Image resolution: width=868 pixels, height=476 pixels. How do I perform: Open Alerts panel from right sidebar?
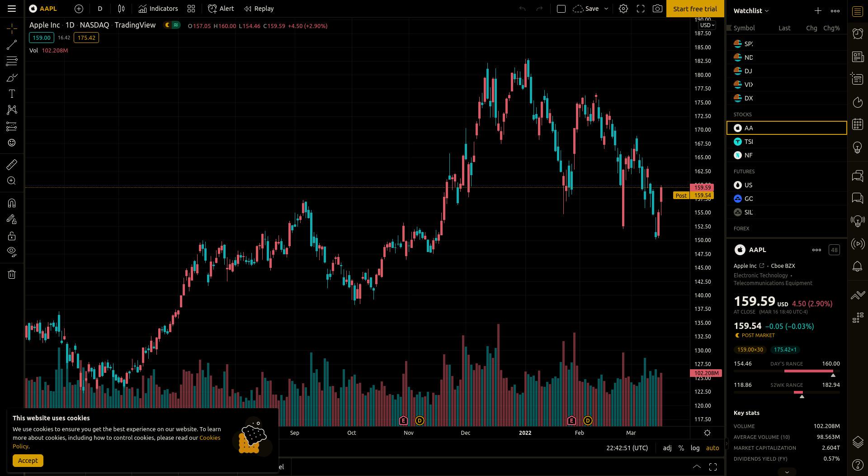pos(858,33)
